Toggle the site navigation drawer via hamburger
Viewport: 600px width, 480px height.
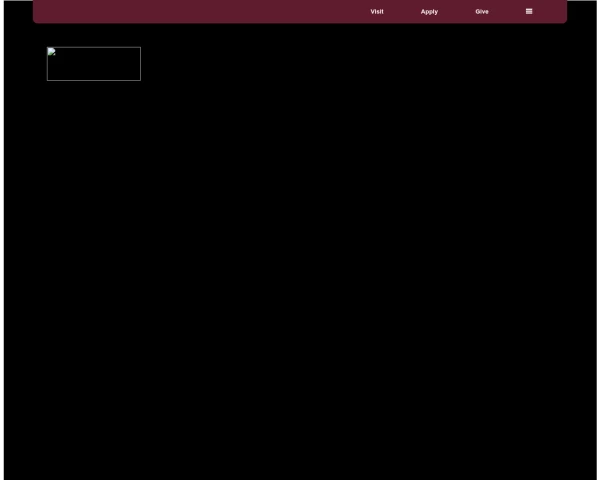(x=529, y=11)
